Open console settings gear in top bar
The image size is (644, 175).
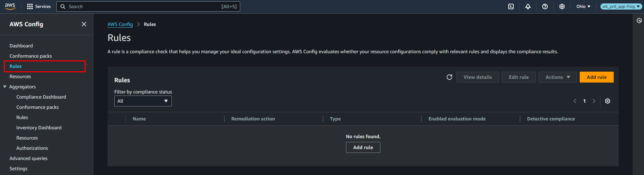pos(562,6)
